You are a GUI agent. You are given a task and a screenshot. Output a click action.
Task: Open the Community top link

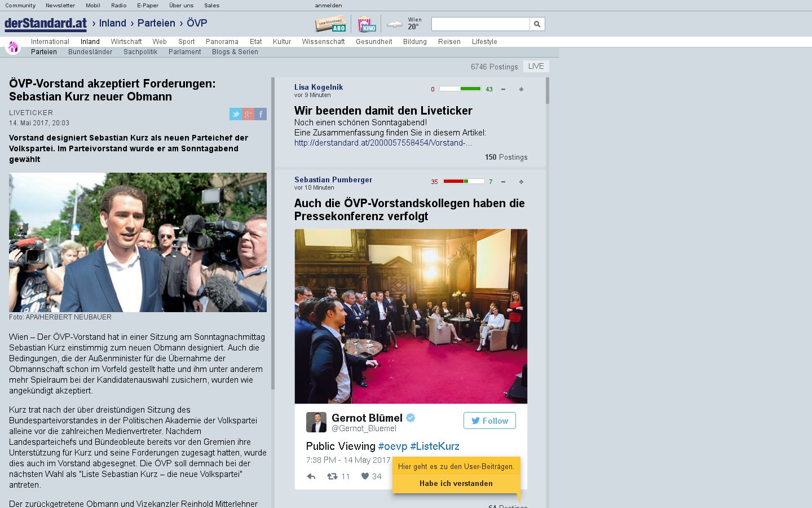[20, 5]
